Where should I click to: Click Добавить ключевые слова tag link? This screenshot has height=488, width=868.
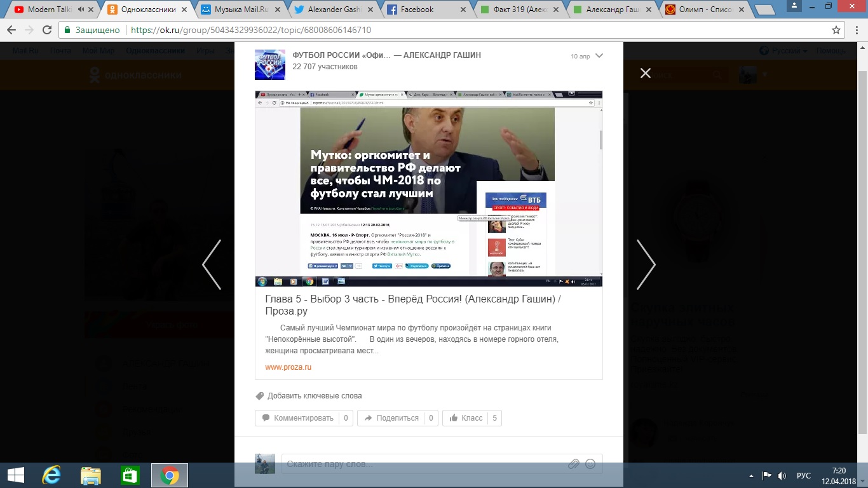click(x=315, y=396)
